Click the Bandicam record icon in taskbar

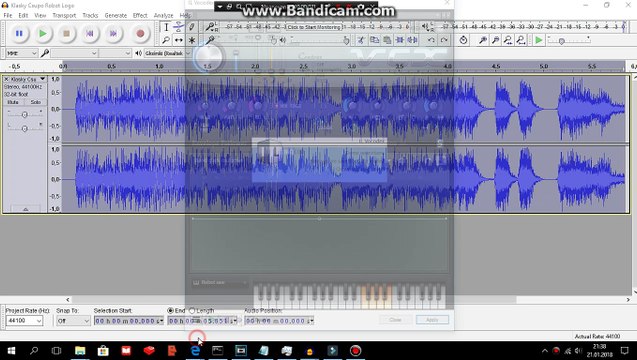click(x=355, y=351)
